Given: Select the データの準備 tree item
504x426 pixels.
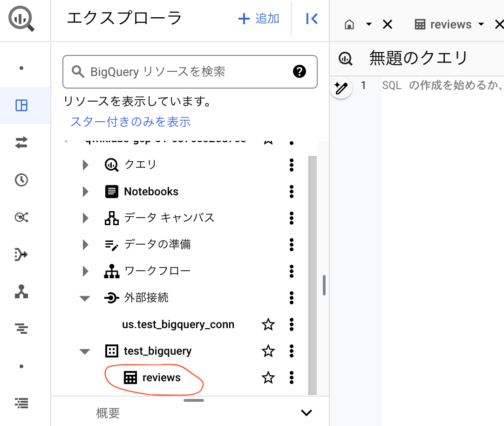Looking at the screenshot, I should coord(157,244).
